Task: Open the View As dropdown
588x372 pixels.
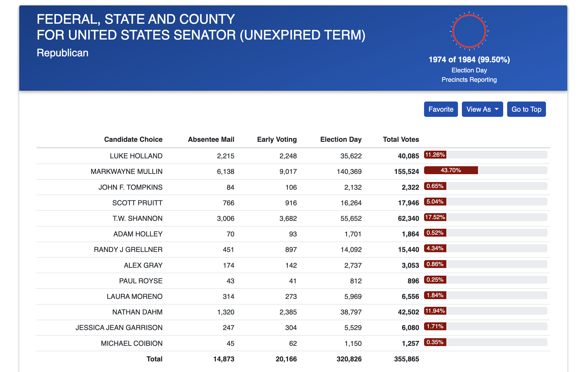Action: [482, 109]
